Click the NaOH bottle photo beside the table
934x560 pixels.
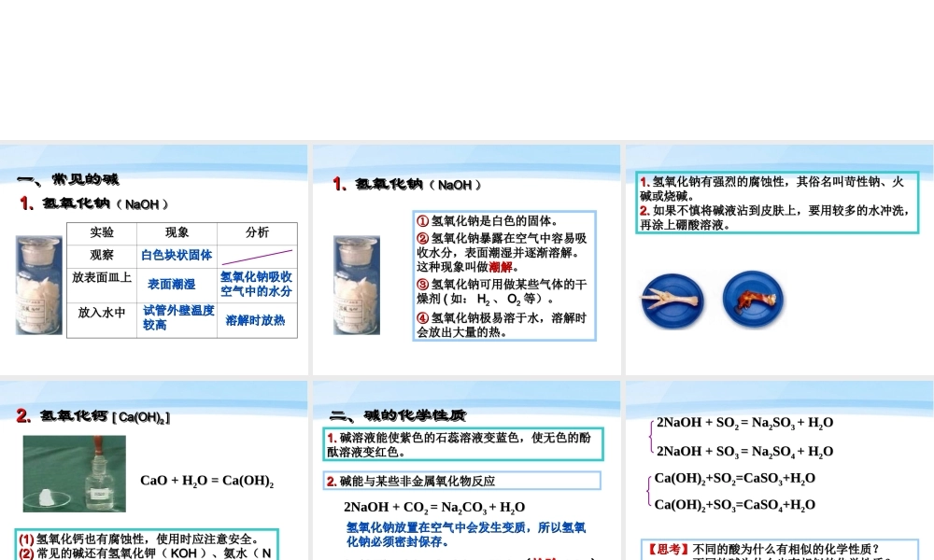click(38, 285)
